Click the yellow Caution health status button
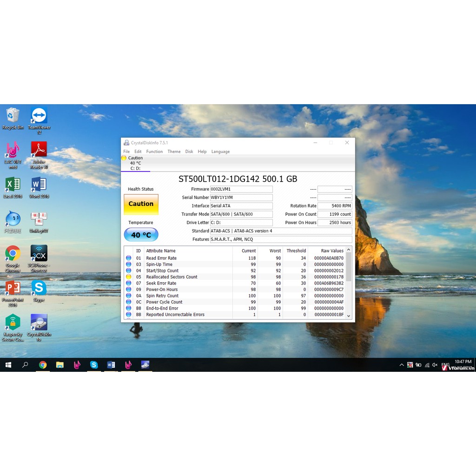Image resolution: width=476 pixels, height=476 pixels. [x=141, y=204]
